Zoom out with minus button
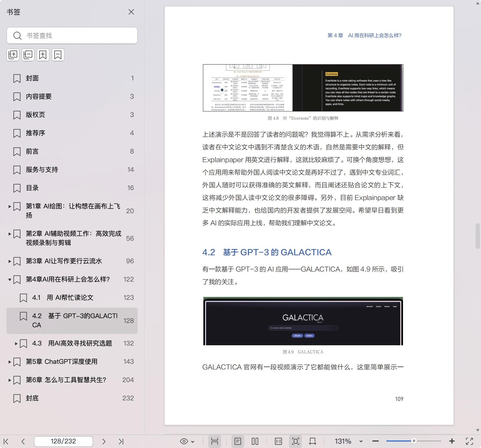 click(x=376, y=441)
